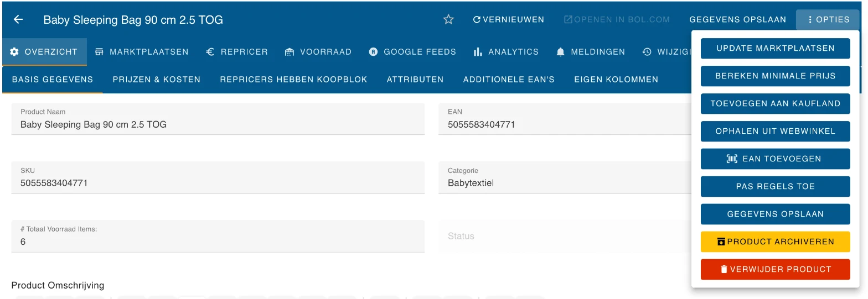
Task: Open the Overzicht tab
Action: click(44, 52)
